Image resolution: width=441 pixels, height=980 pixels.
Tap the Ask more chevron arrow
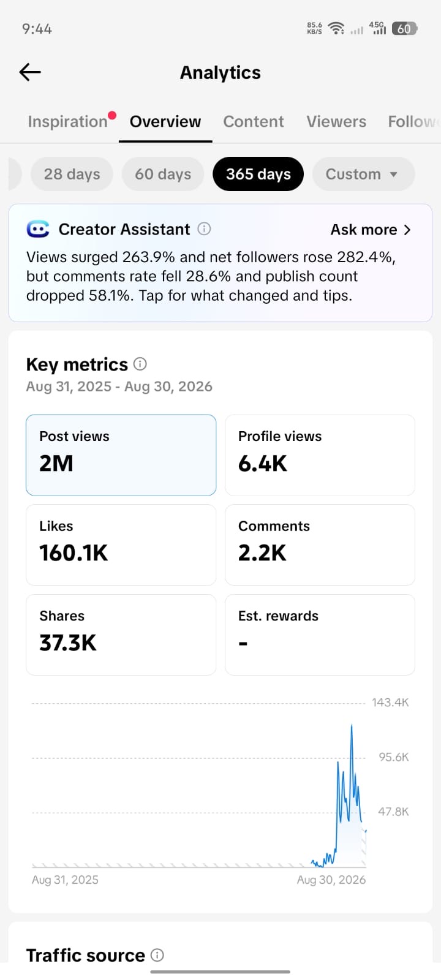click(x=408, y=230)
